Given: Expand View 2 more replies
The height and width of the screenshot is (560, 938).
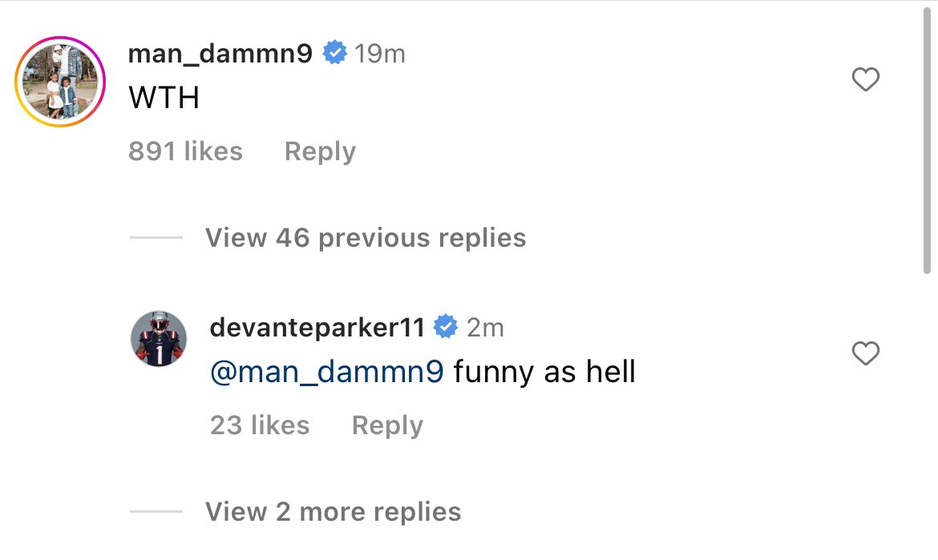Looking at the screenshot, I should pyautogui.click(x=333, y=512).
